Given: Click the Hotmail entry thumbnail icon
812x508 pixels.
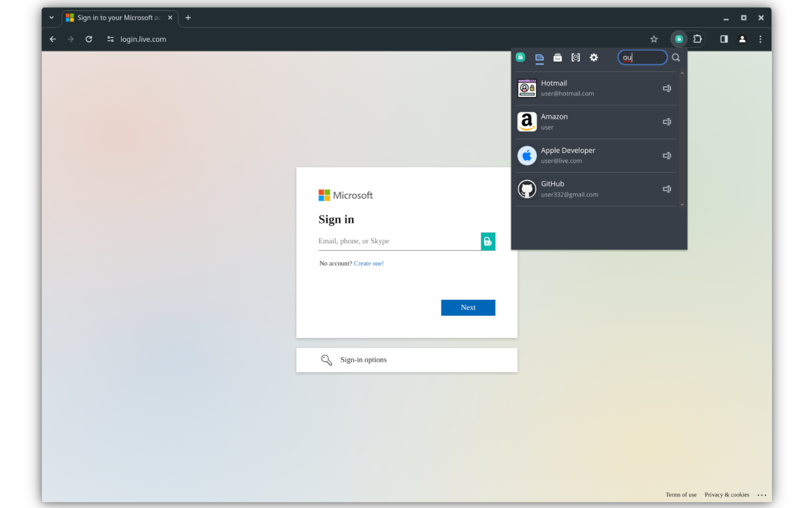Looking at the screenshot, I should click(527, 88).
